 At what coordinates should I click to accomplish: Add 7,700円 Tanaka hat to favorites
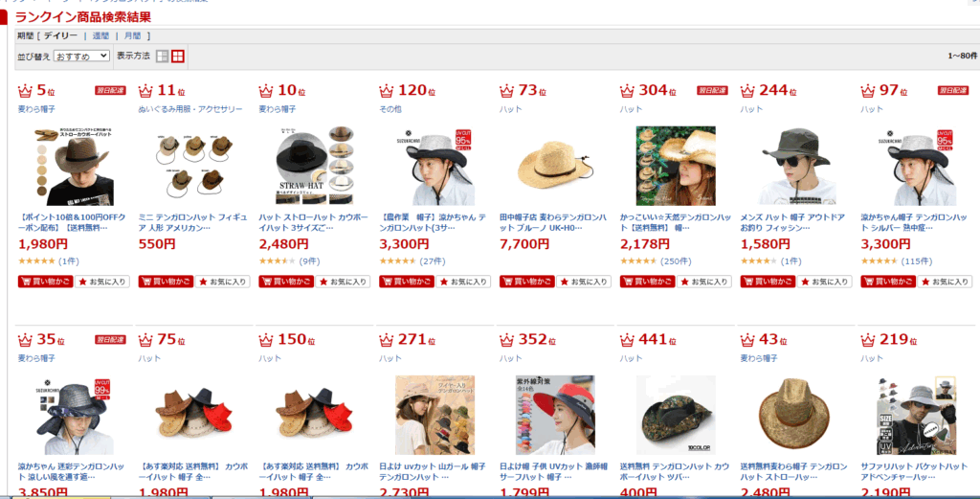coord(583,282)
